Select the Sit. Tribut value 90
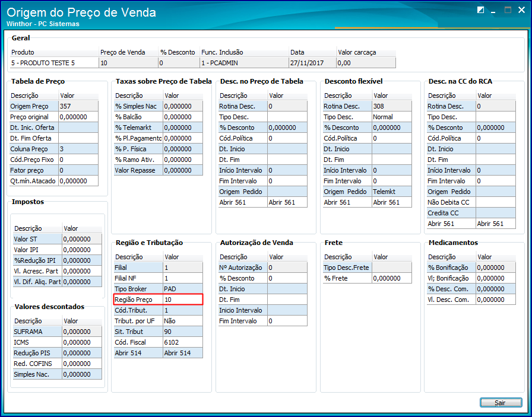 point(183,332)
